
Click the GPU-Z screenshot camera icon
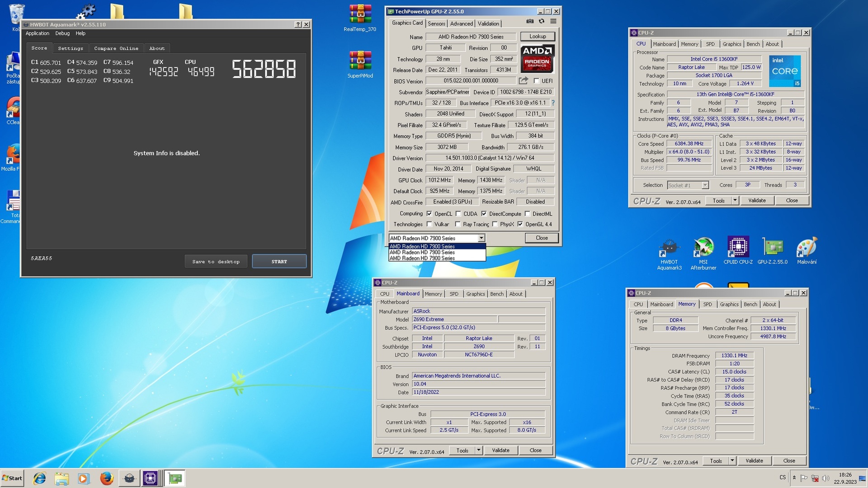coord(530,21)
